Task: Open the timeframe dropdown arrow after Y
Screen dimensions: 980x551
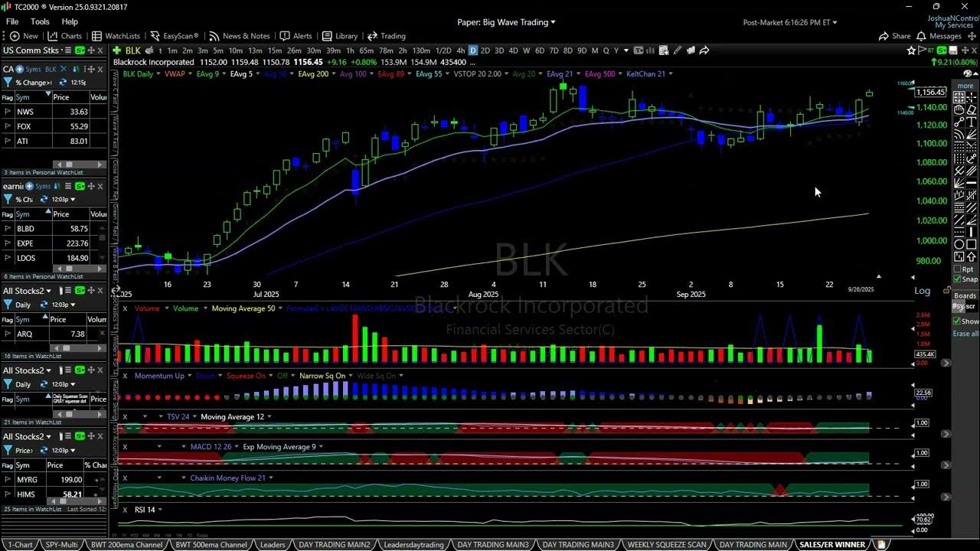Action: [x=626, y=51]
